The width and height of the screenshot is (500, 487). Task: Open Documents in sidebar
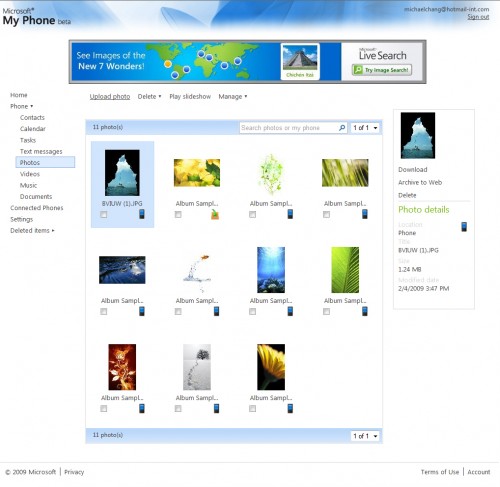36,197
